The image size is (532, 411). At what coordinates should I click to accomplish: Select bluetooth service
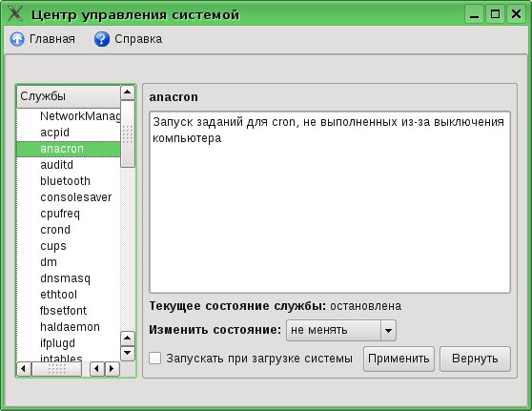click(69, 181)
